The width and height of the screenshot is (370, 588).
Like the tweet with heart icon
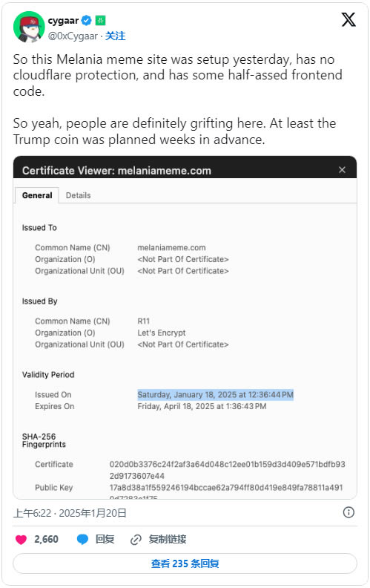(21, 540)
